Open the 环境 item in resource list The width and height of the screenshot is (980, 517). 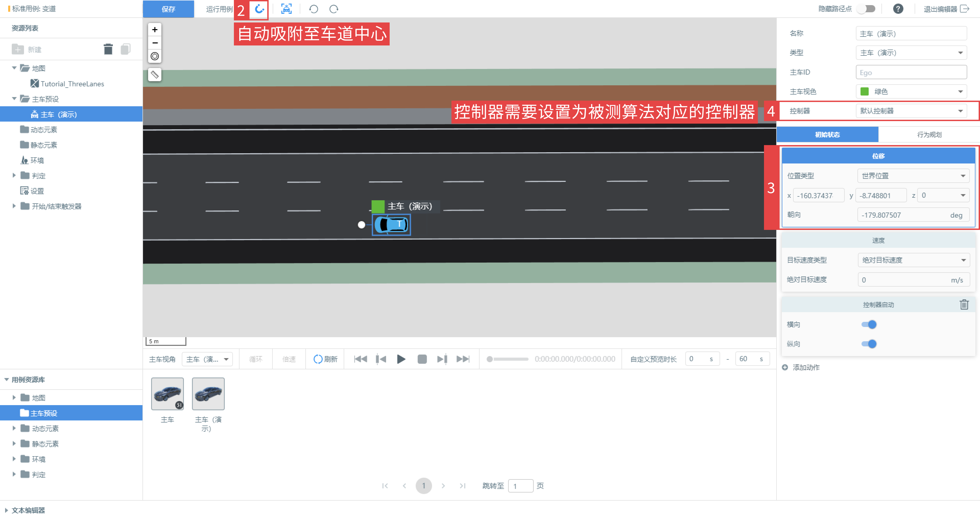[x=32, y=160]
